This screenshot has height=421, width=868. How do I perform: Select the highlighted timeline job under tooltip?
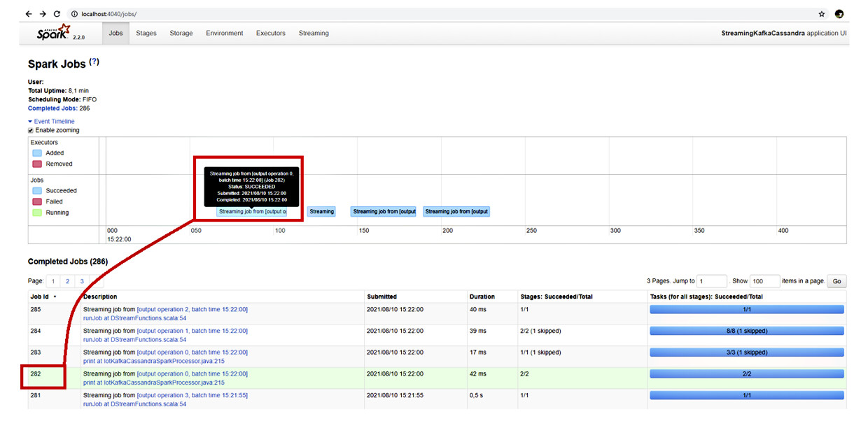tap(252, 212)
